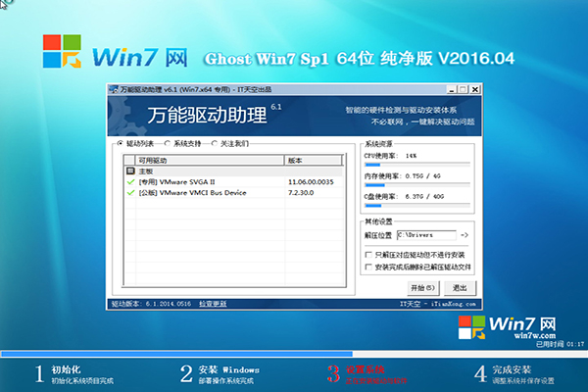Screen dimensions: 588x392
Task: Click the C盘使用率 progress bar
Action: pos(417,206)
